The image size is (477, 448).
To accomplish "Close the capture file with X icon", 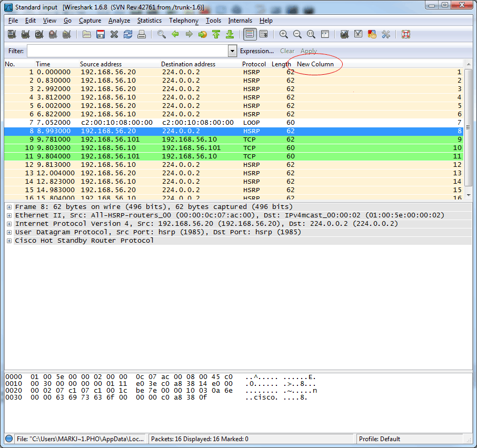I will point(114,34).
